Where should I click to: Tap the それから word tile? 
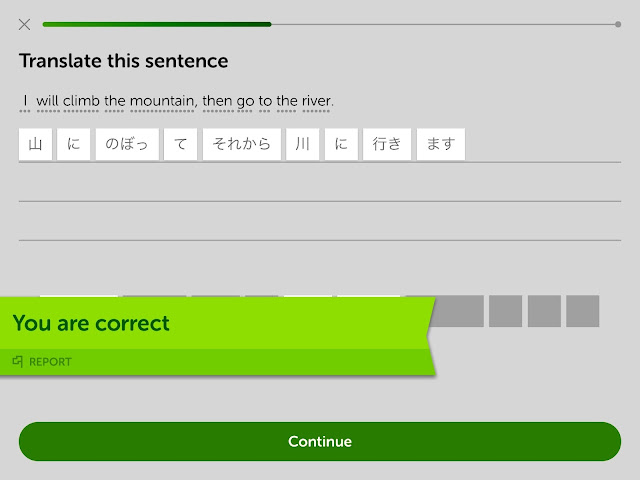coord(240,144)
